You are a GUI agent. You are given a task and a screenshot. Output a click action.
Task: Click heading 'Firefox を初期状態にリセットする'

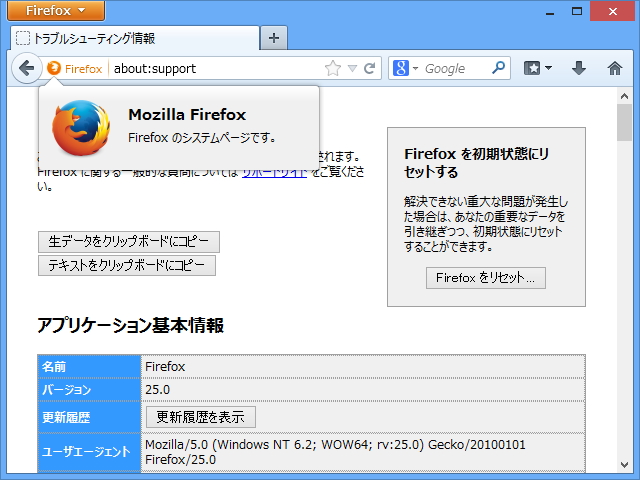(x=477, y=163)
